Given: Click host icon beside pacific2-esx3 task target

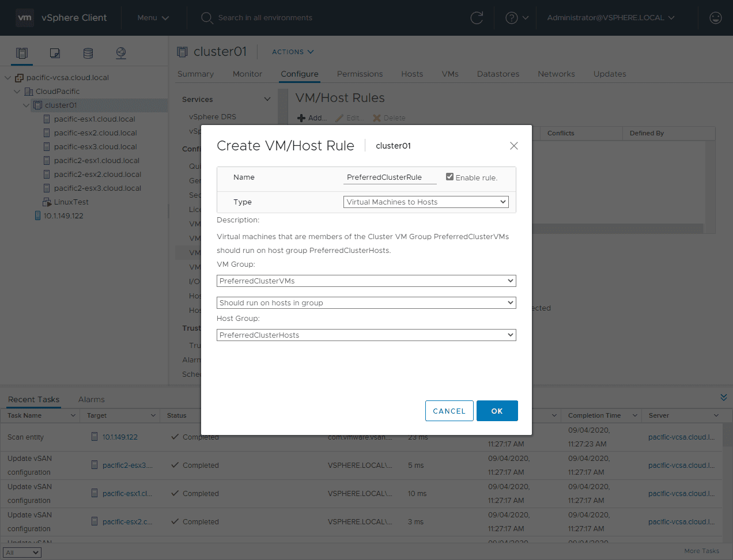Looking at the screenshot, I should (x=95, y=464).
